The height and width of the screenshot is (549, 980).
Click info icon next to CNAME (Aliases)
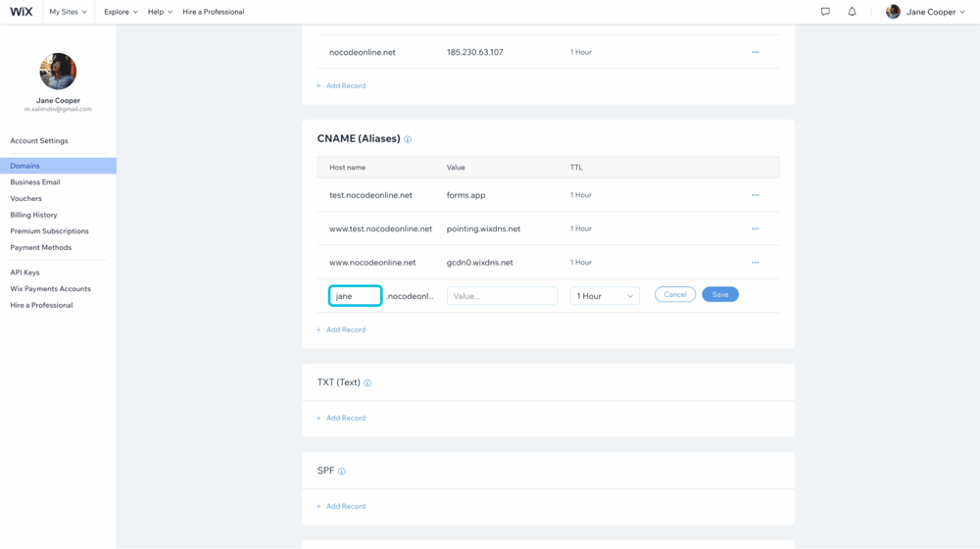408,139
